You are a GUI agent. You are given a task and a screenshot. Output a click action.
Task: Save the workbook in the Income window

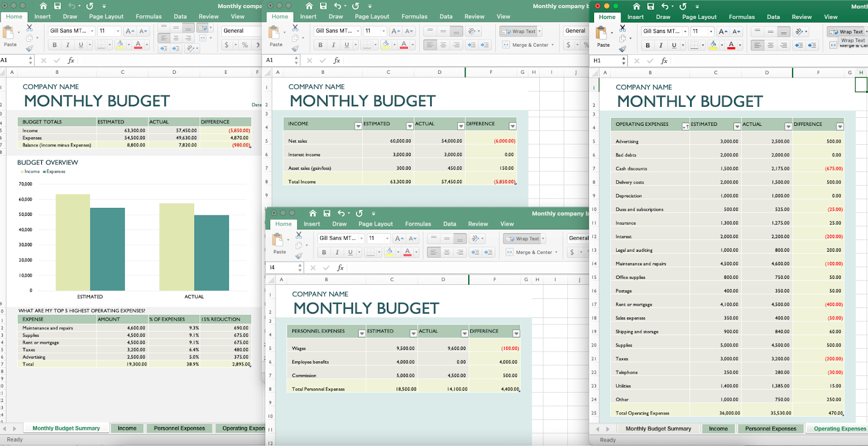point(323,6)
